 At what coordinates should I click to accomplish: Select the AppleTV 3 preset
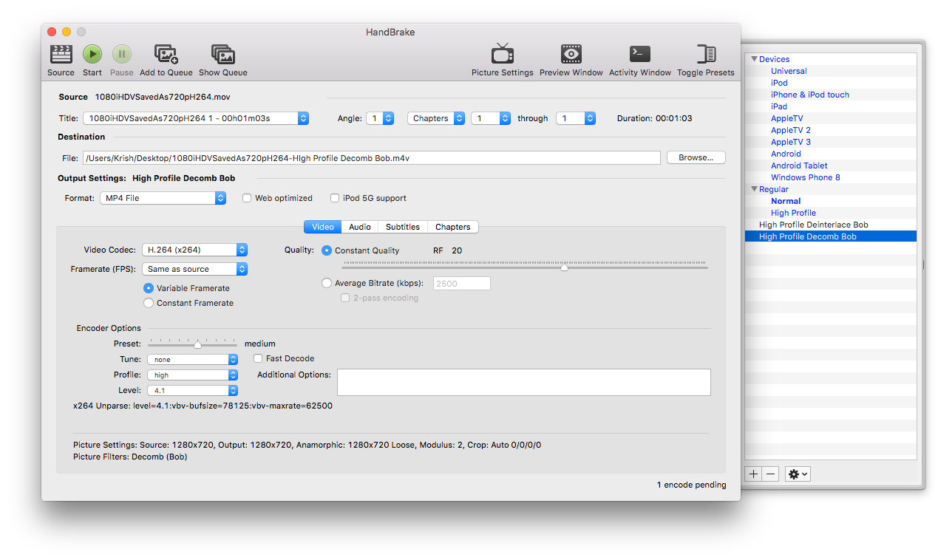coord(791,142)
